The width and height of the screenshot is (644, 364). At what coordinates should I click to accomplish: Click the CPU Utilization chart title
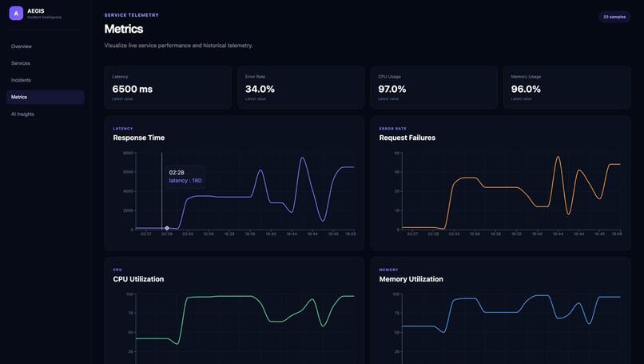tap(138, 279)
